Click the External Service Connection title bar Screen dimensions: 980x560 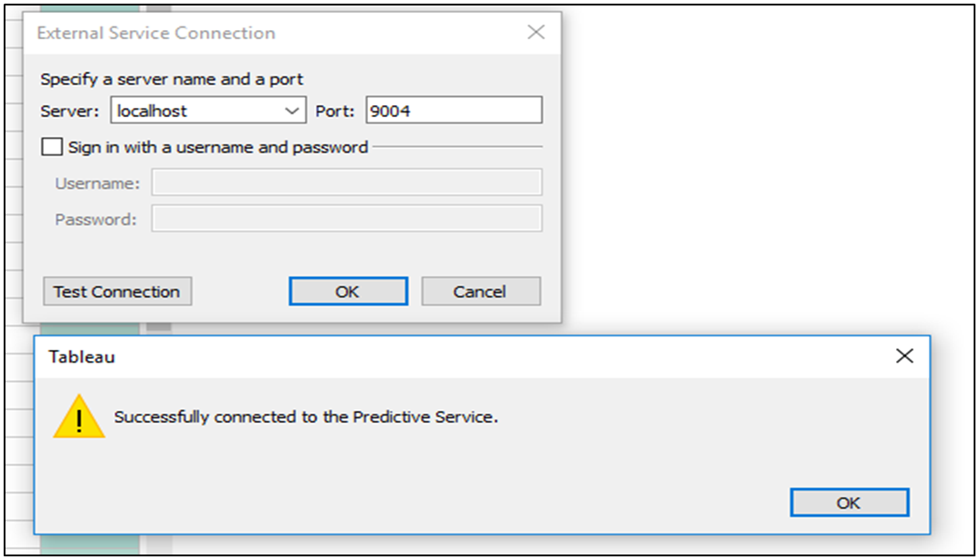click(274, 33)
